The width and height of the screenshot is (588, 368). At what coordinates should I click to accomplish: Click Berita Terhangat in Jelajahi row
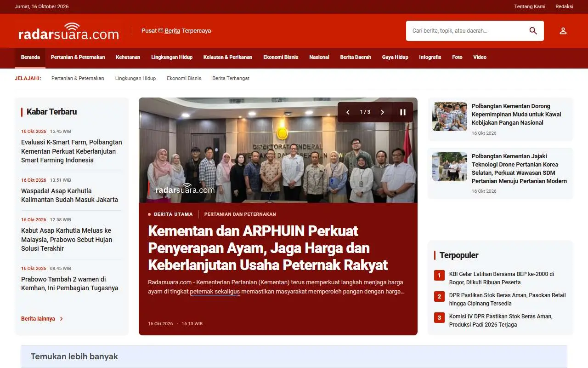231,78
